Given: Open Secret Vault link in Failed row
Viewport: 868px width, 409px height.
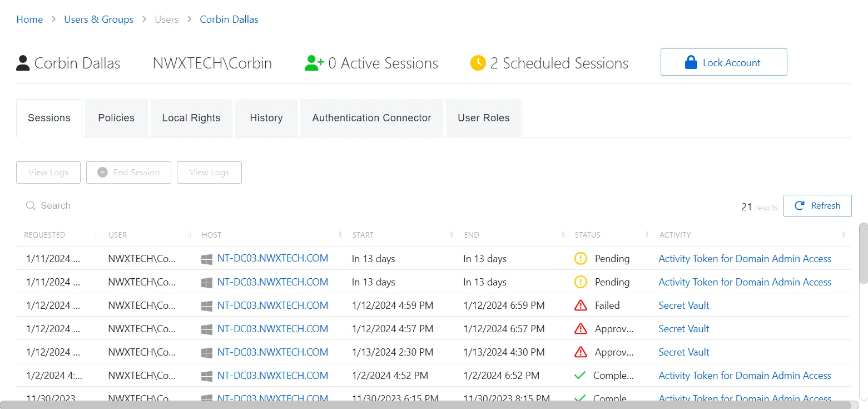Looking at the screenshot, I should [x=684, y=305].
